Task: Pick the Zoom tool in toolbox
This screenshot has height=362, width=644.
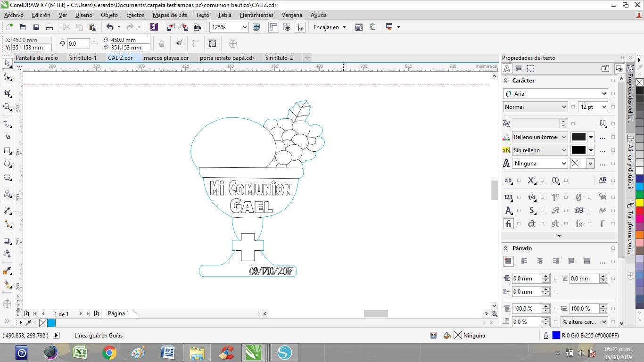Action: (7, 107)
